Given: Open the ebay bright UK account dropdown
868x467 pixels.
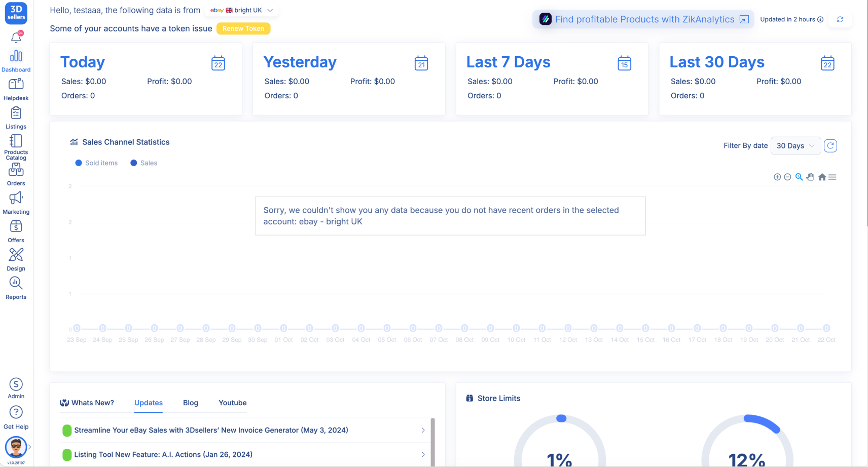Looking at the screenshot, I should [242, 10].
